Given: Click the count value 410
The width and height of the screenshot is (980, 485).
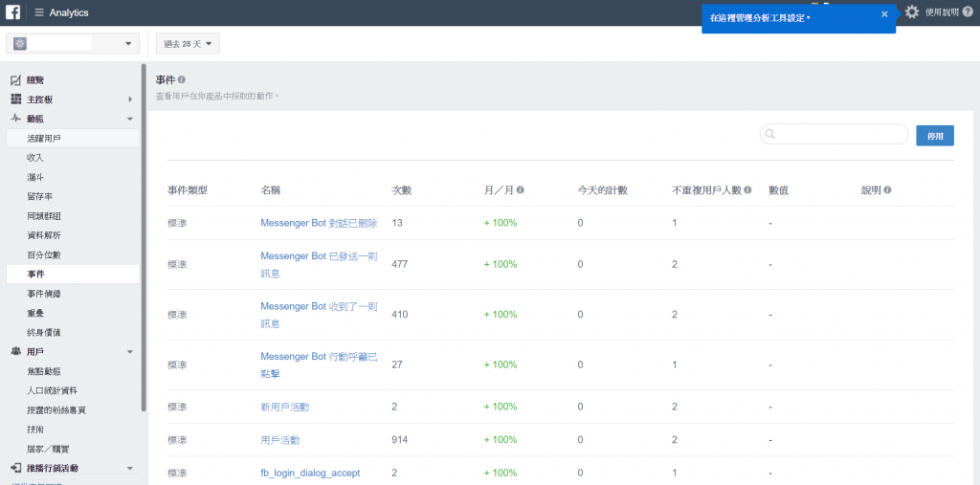Looking at the screenshot, I should pos(399,315).
